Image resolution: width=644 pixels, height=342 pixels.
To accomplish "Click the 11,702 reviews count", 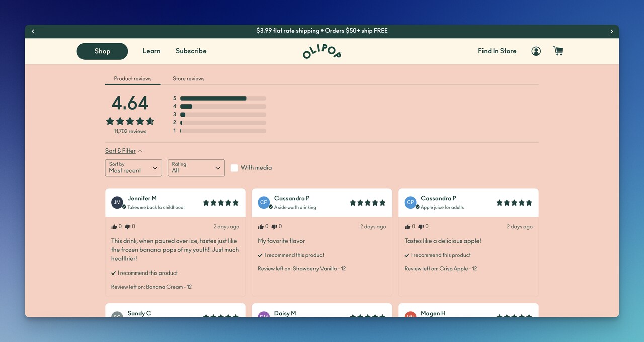I will coord(130,131).
